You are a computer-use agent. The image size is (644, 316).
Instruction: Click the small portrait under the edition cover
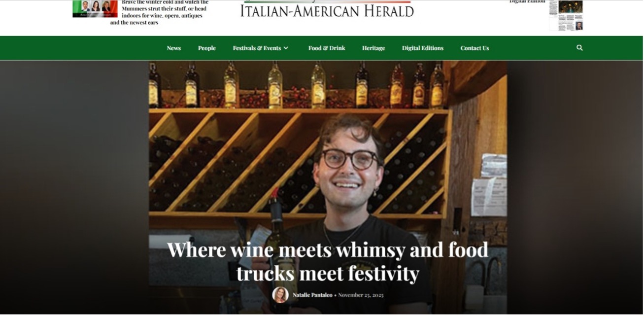579,26
